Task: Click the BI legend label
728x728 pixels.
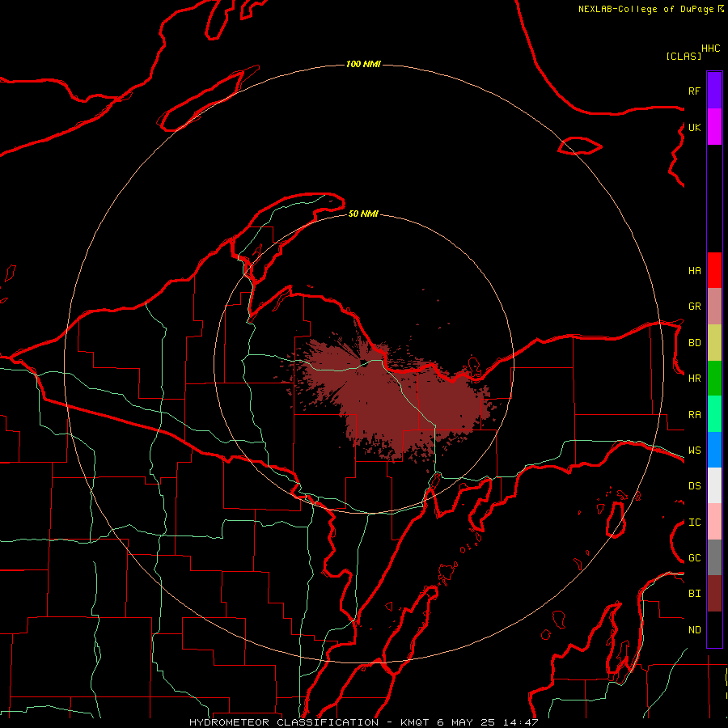Action: point(694,594)
